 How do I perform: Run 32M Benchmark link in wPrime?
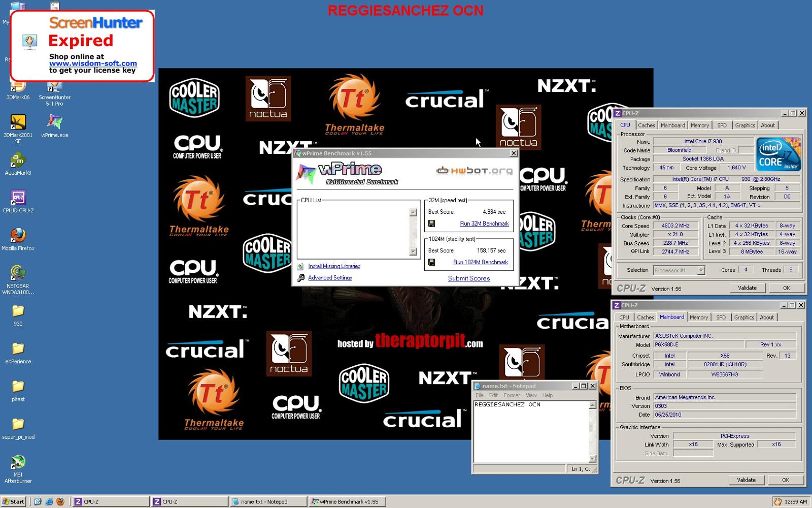click(484, 224)
